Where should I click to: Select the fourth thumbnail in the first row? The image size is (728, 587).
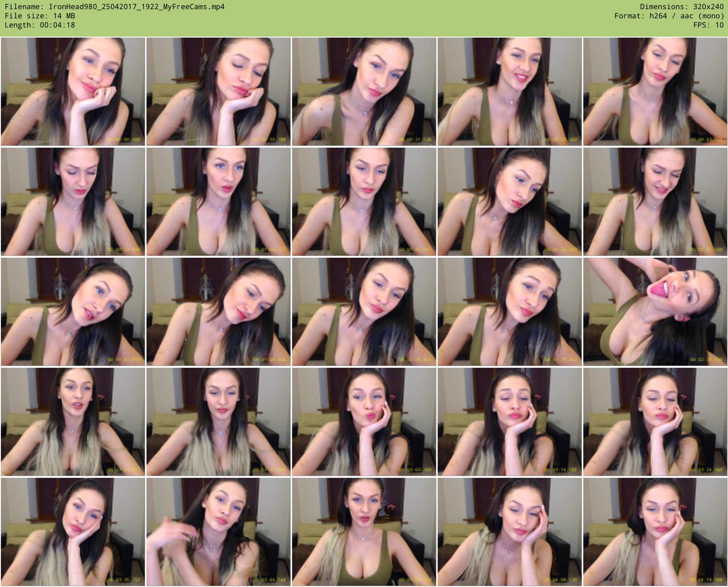coord(509,92)
